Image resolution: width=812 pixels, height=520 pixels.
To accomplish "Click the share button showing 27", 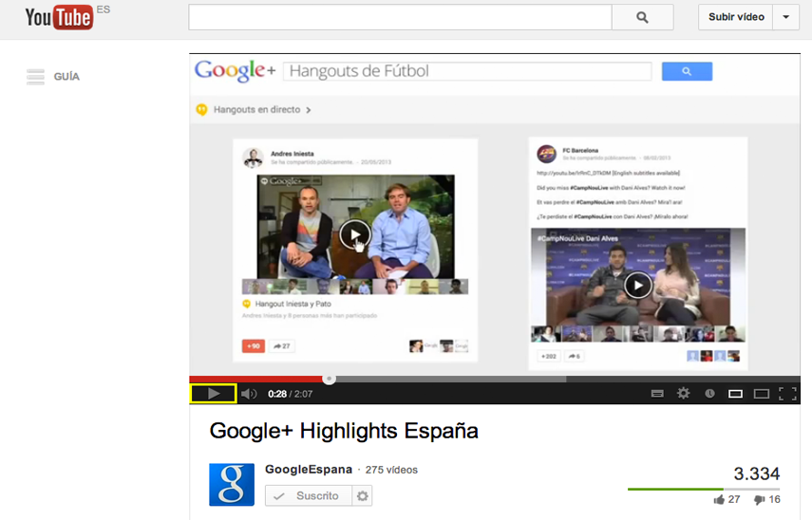I will 282,346.
